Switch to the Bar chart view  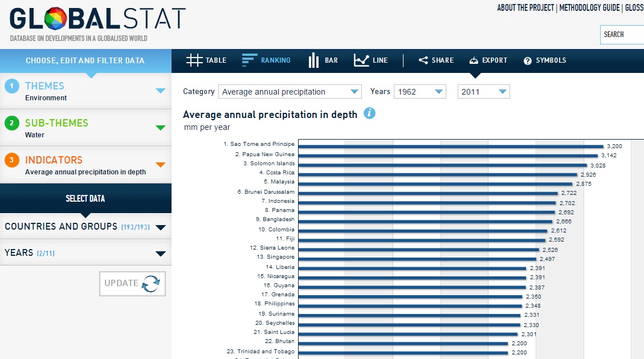323,60
